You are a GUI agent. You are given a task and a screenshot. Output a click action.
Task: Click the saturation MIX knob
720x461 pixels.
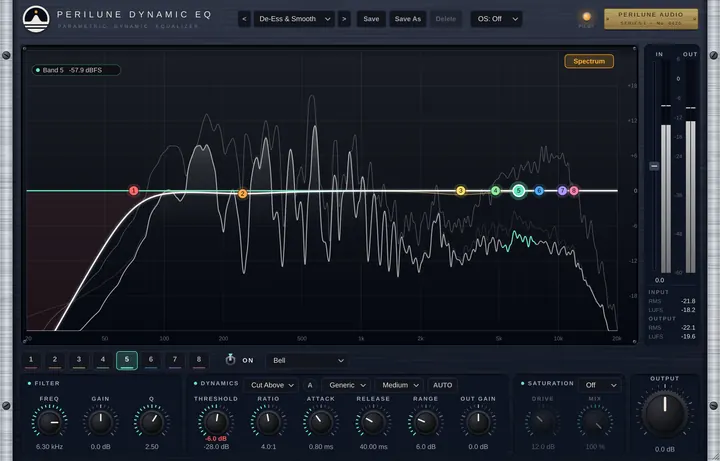595,422
